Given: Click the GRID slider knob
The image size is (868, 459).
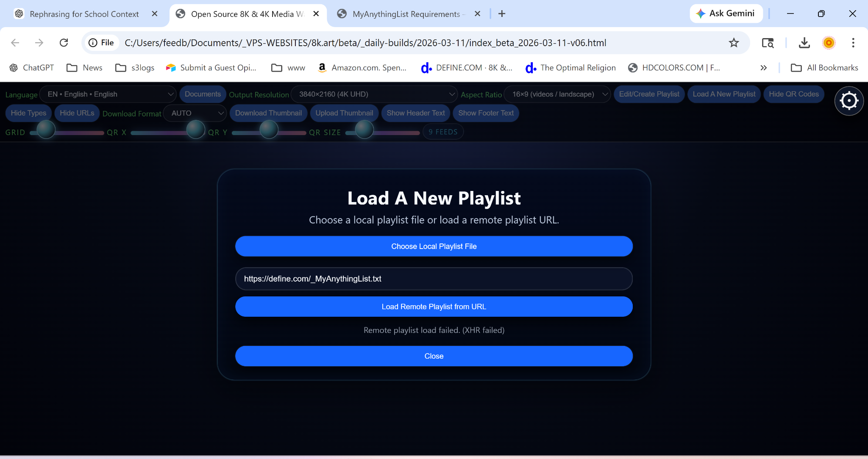Looking at the screenshot, I should pos(46,129).
